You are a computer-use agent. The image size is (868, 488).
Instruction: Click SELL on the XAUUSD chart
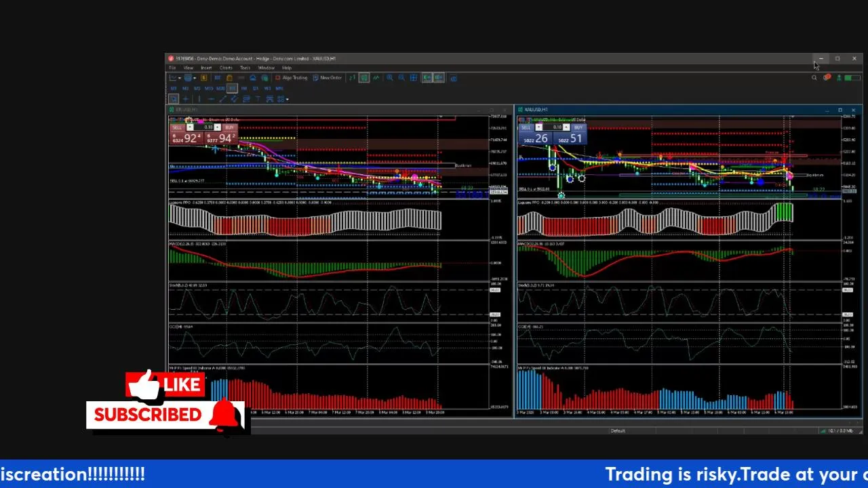click(x=526, y=127)
